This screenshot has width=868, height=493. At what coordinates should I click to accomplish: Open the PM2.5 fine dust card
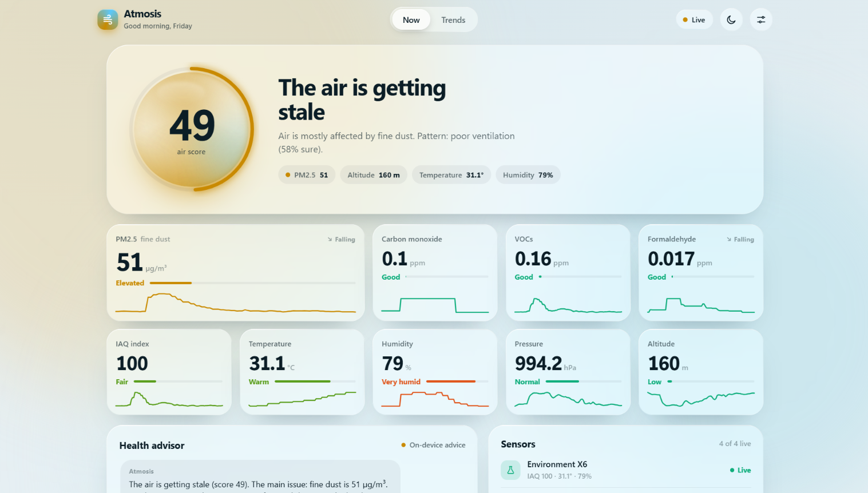pos(236,273)
